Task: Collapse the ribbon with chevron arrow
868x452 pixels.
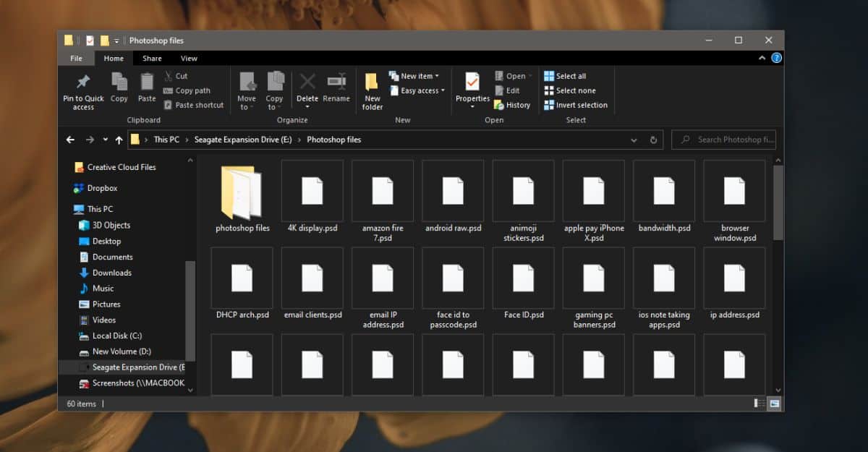Action: tap(763, 59)
